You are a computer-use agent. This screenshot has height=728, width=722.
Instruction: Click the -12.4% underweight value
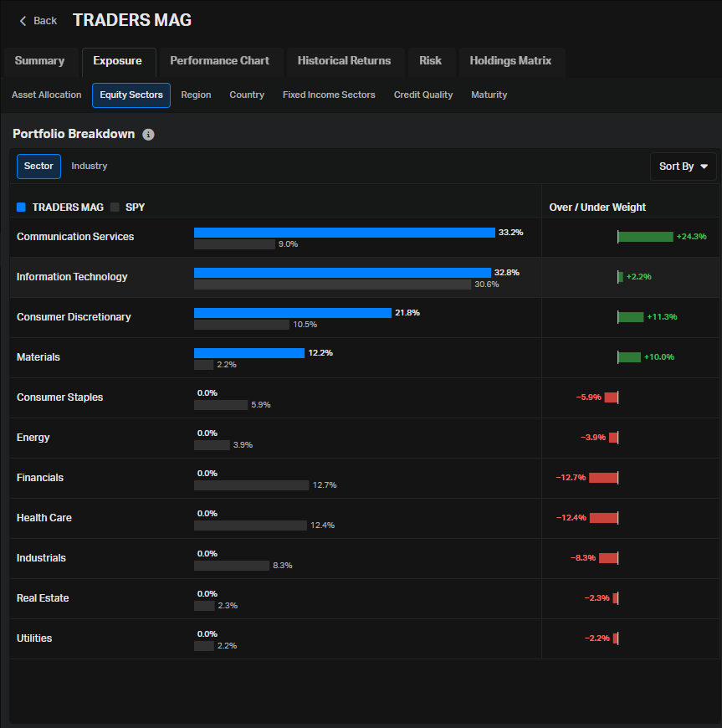[571, 518]
